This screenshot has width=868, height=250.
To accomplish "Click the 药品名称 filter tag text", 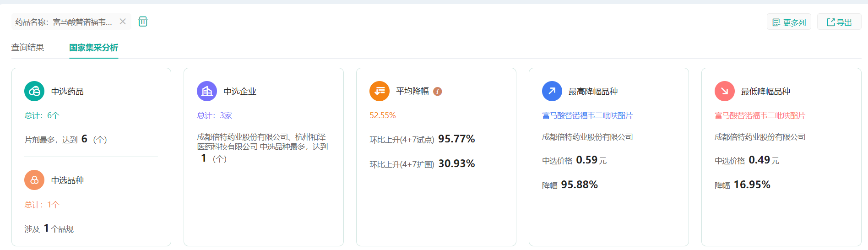I will [64, 22].
